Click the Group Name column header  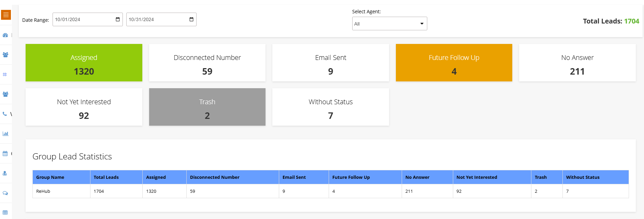pyautogui.click(x=61, y=177)
